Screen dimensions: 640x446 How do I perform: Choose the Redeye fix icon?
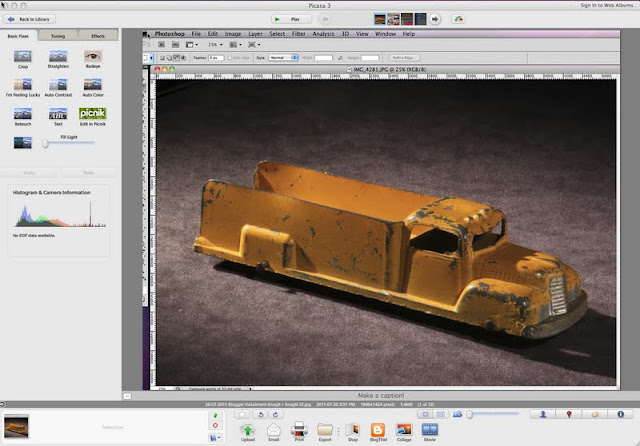point(92,57)
